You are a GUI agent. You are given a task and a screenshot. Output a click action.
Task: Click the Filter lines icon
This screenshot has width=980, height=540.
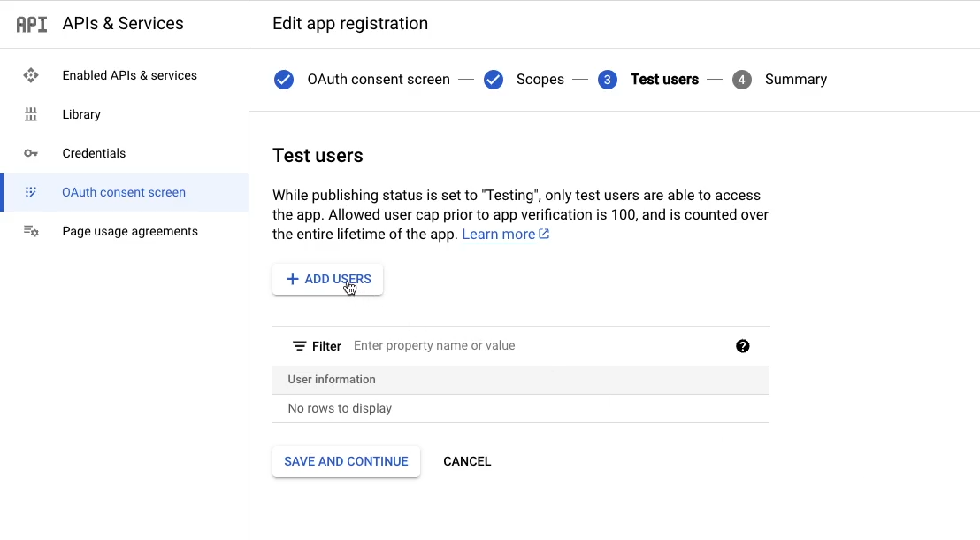pos(299,346)
